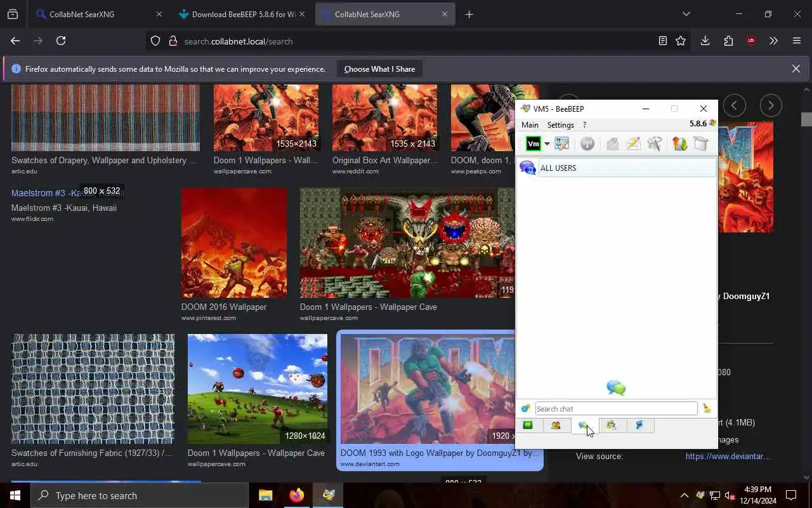Show previous image with left arrow button
The height and width of the screenshot is (508, 812).
click(x=735, y=105)
